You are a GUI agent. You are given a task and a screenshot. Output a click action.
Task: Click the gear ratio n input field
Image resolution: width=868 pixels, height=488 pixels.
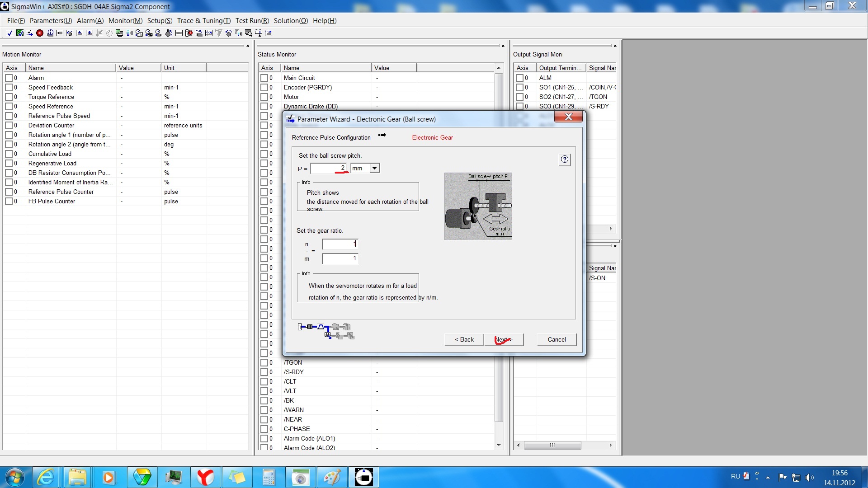click(x=340, y=244)
